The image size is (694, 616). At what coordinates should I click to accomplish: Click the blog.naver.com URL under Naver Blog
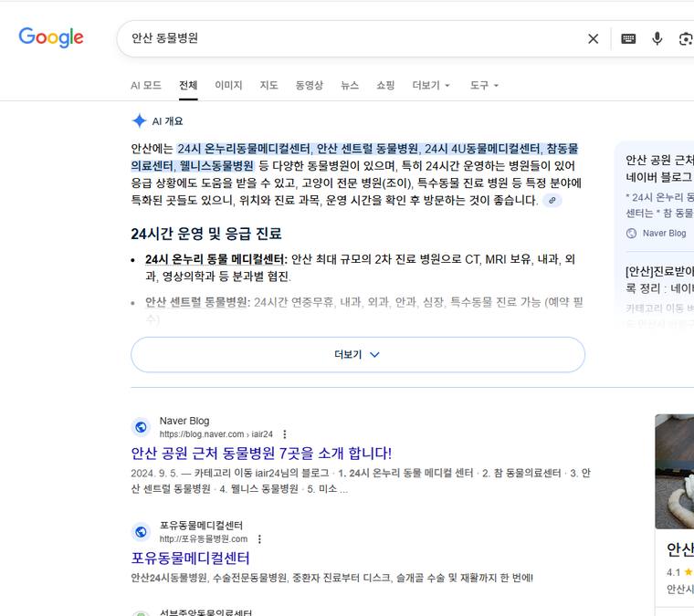tap(216, 434)
